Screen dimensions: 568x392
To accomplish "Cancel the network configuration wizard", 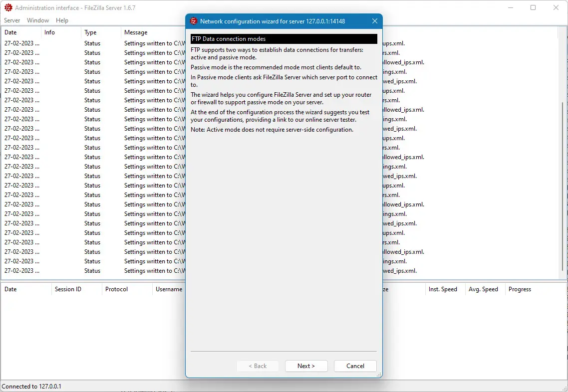I will tap(355, 366).
